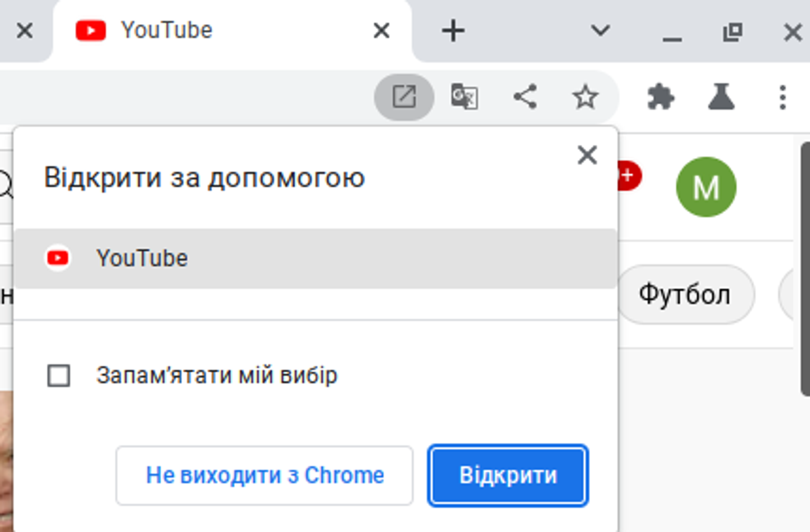Image resolution: width=810 pixels, height=532 pixels.
Task: Close the YouTube tab
Action: coord(381,30)
